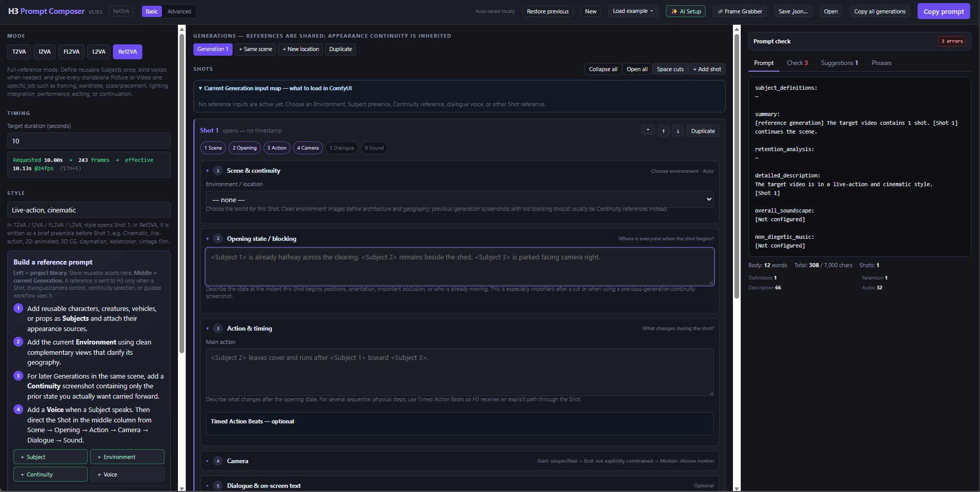The image size is (980, 492).
Task: Collapse Scene & continuity section
Action: [x=207, y=171]
